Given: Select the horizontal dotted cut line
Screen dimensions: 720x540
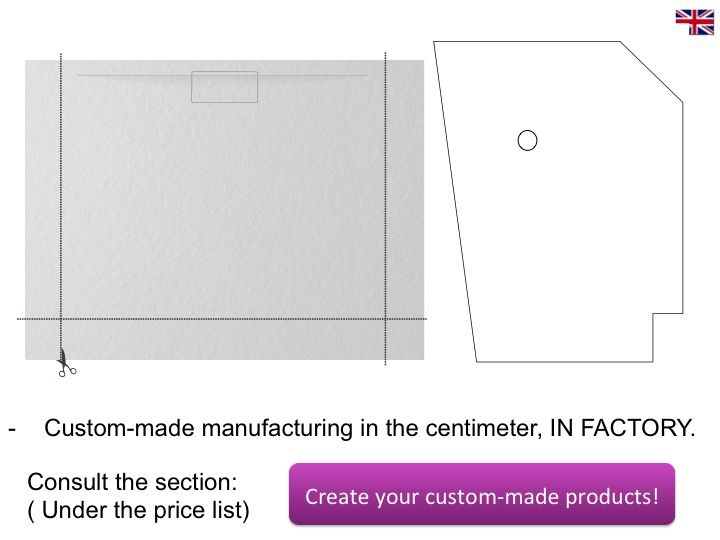Looking at the screenshot, I should [x=222, y=319].
